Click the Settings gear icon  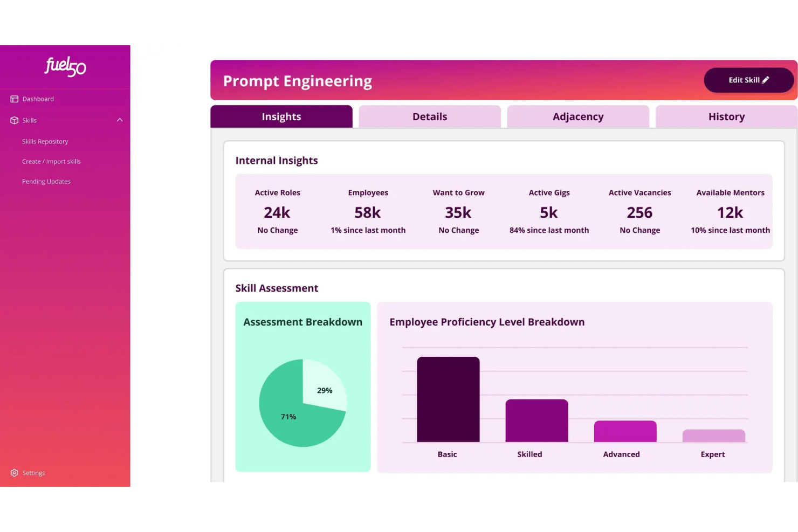pyautogui.click(x=15, y=473)
